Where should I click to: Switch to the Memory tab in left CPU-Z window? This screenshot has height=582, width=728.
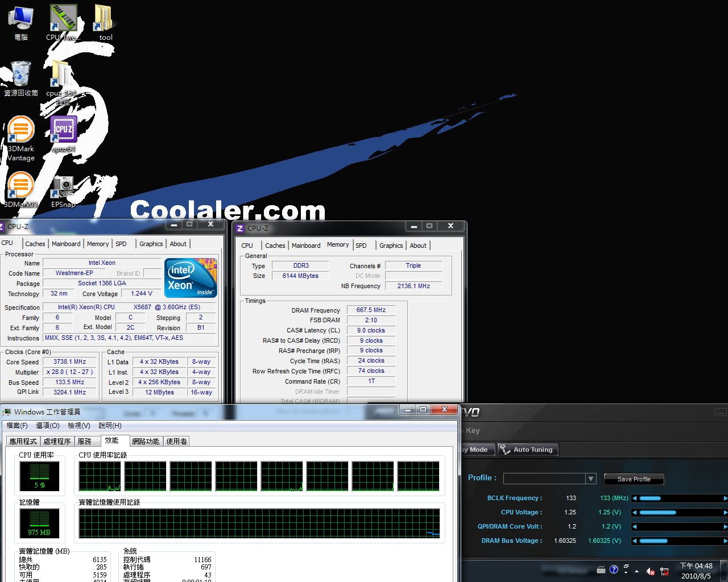pyautogui.click(x=98, y=244)
